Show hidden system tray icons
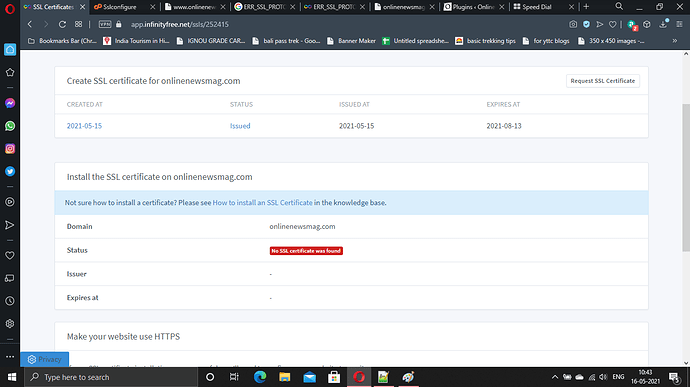The width and height of the screenshot is (690, 387). pyautogui.click(x=554, y=377)
